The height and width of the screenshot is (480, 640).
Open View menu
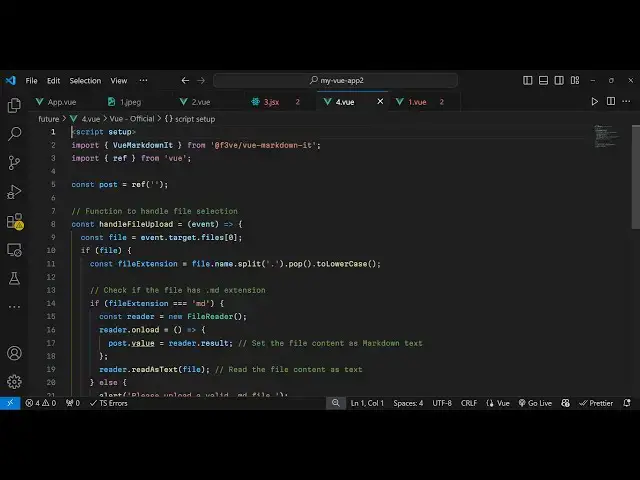tap(119, 80)
